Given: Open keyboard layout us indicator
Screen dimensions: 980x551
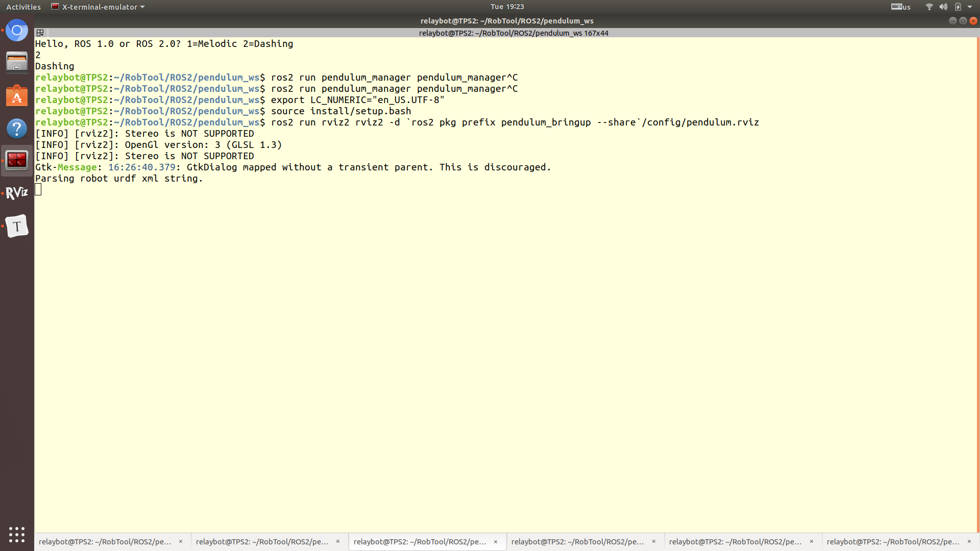Looking at the screenshot, I should 901,7.
